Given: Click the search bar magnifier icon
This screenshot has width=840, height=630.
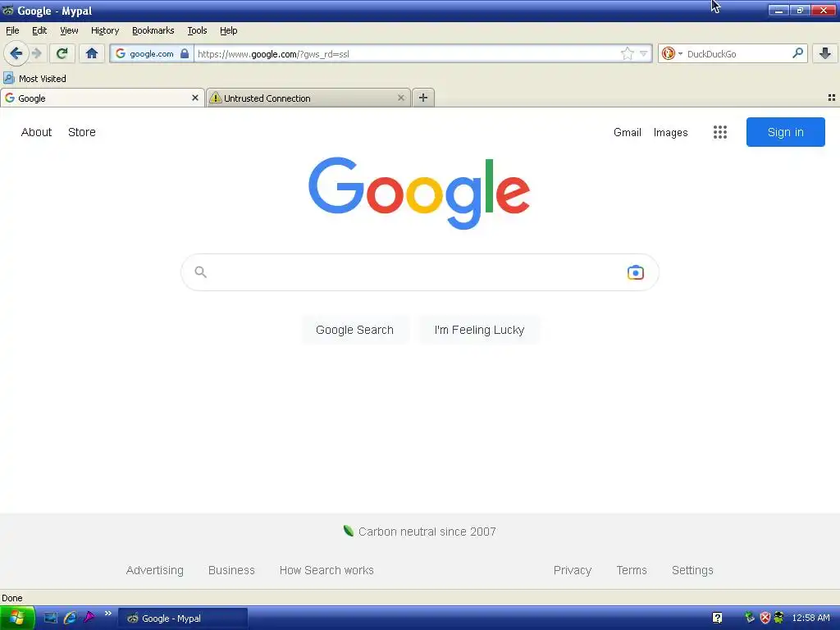Looking at the screenshot, I should 797,53.
